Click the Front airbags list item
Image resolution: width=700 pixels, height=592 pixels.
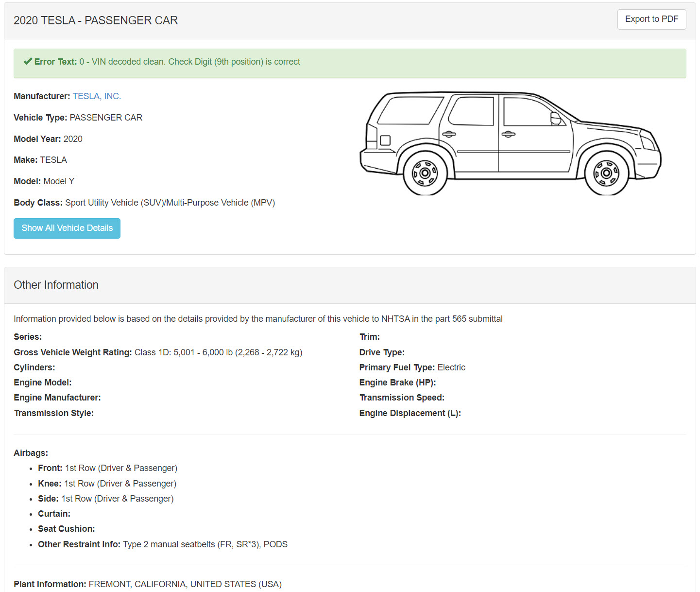click(x=107, y=468)
